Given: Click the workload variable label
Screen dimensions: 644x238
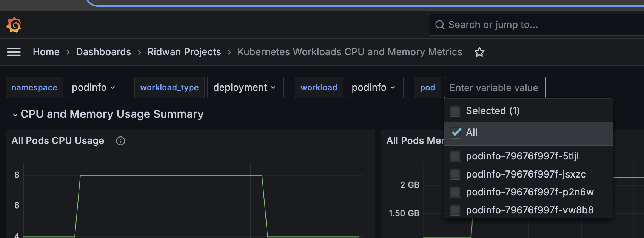Looking at the screenshot, I should click(x=319, y=88).
